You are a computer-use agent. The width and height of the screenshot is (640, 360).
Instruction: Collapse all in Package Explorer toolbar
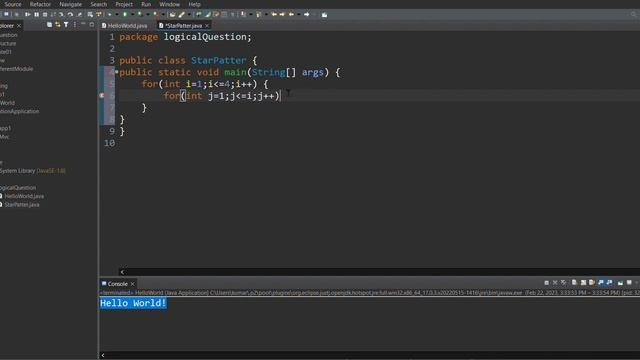click(49, 25)
